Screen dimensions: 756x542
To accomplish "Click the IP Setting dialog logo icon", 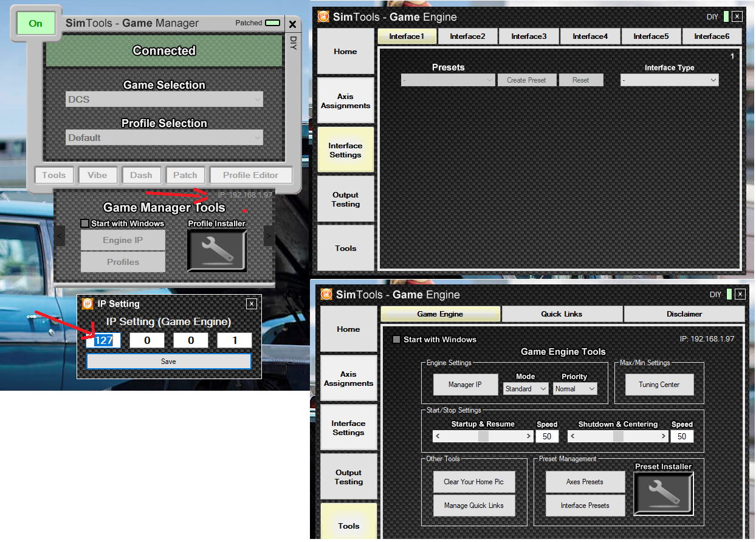I will click(x=88, y=303).
